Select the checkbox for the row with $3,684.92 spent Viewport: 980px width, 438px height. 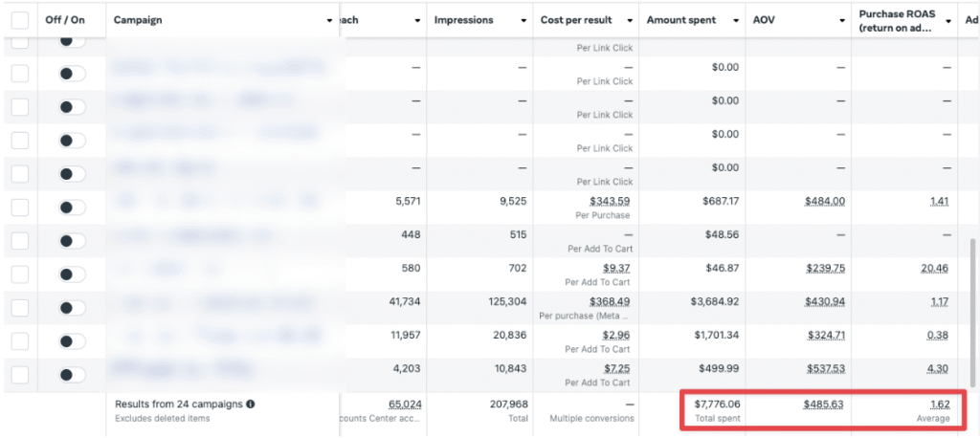point(20,308)
